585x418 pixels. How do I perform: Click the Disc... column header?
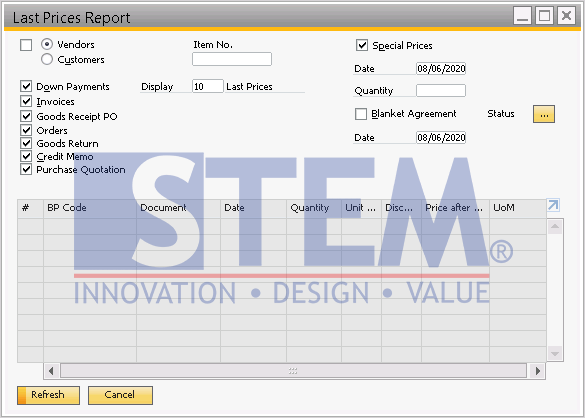coord(401,208)
